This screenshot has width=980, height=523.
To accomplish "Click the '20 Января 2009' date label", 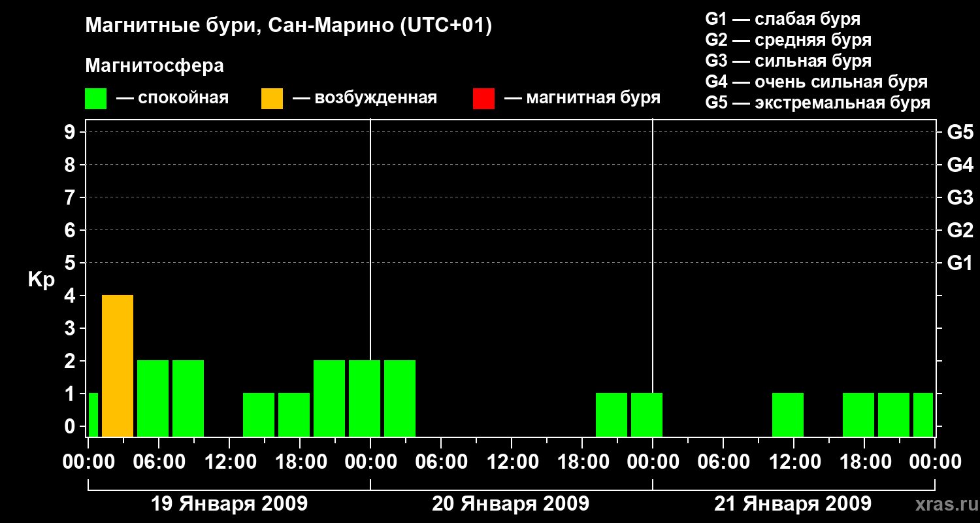I will point(511,504).
